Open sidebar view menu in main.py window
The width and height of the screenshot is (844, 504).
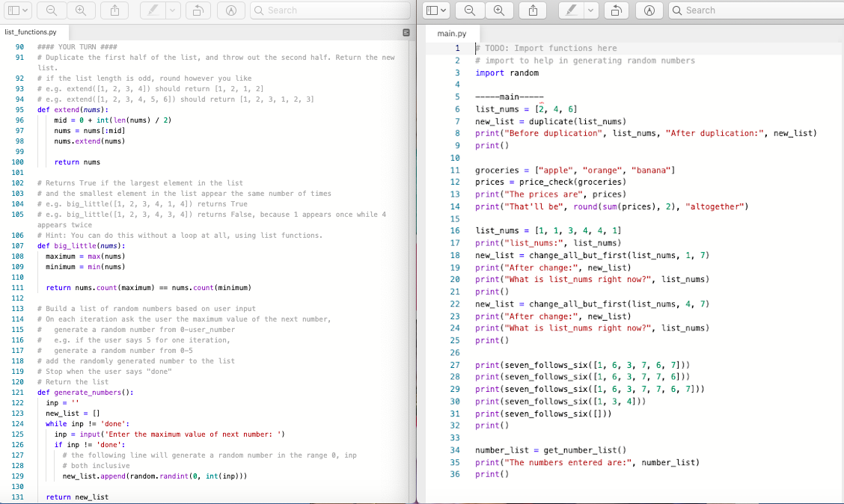tap(436, 10)
